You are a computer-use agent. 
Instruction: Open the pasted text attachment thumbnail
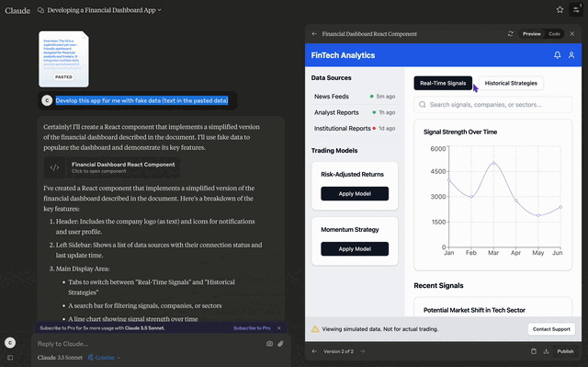(63, 59)
